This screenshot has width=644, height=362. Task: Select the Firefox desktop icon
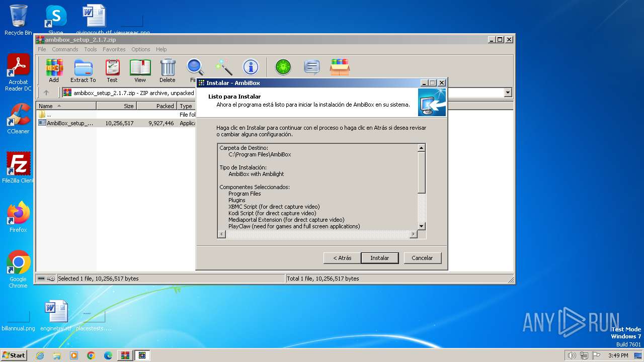click(18, 217)
